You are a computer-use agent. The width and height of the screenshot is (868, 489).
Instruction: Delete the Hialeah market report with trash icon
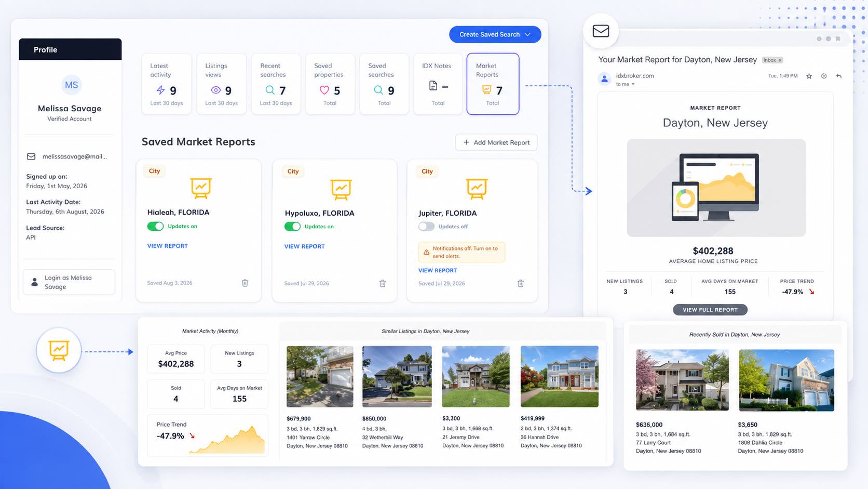pyautogui.click(x=245, y=283)
